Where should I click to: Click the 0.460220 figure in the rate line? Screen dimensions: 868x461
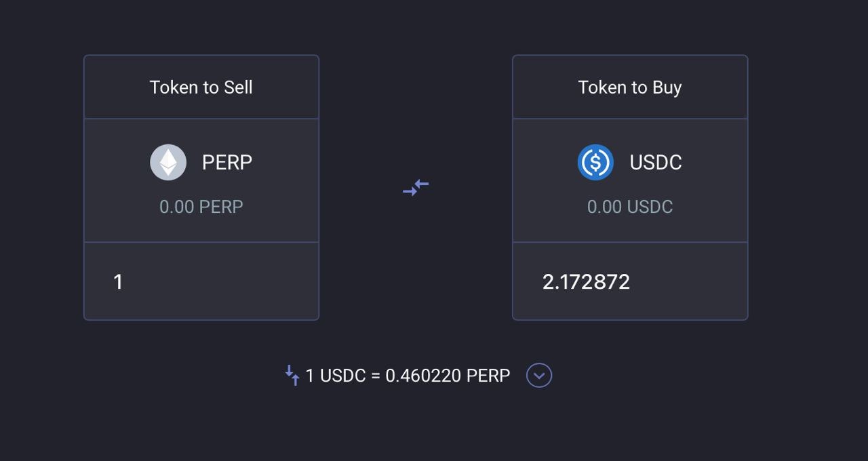(x=423, y=376)
